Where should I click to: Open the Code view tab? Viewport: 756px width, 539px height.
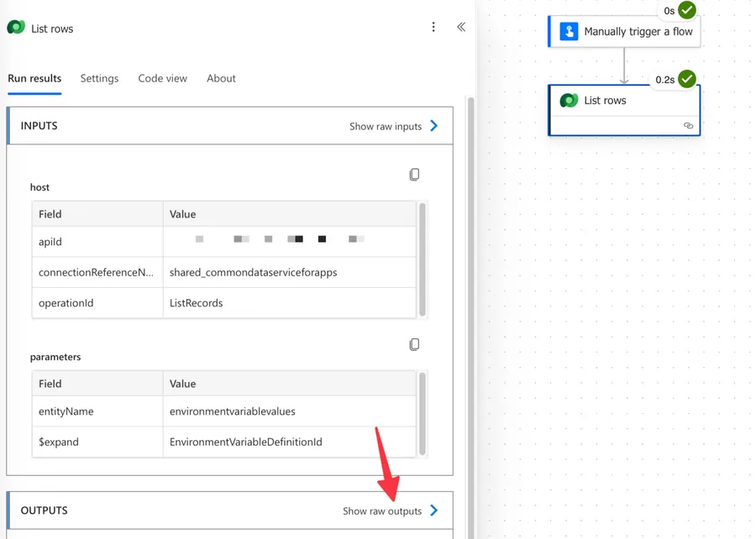(x=162, y=78)
